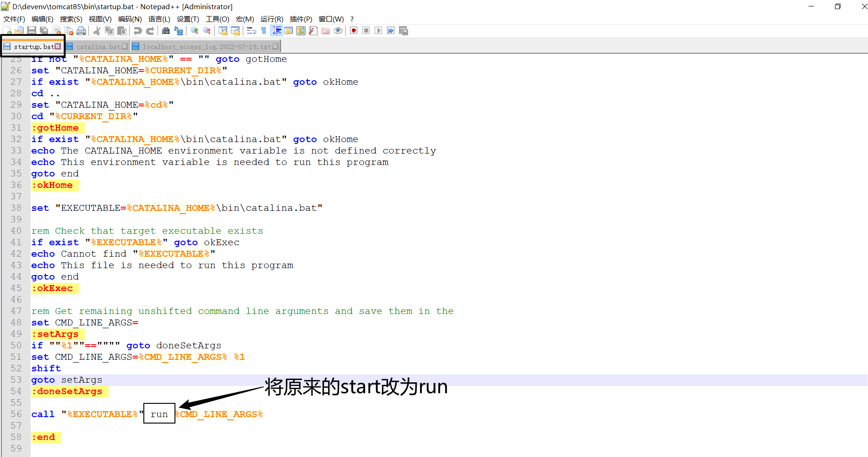Image resolution: width=868 pixels, height=457 pixels.
Task: Play back the recorded macro
Action: click(378, 31)
